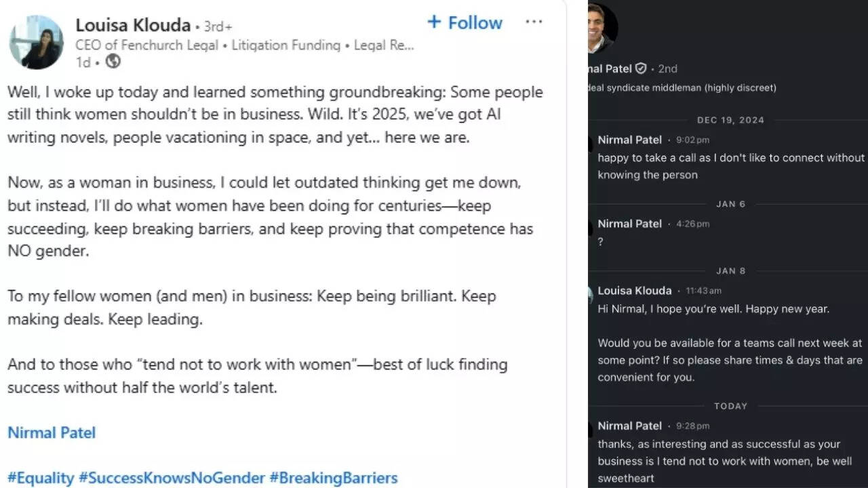Click Nirmal Patel's name on 9:28 pm message
Screen dimensions: 868x488
click(629, 426)
